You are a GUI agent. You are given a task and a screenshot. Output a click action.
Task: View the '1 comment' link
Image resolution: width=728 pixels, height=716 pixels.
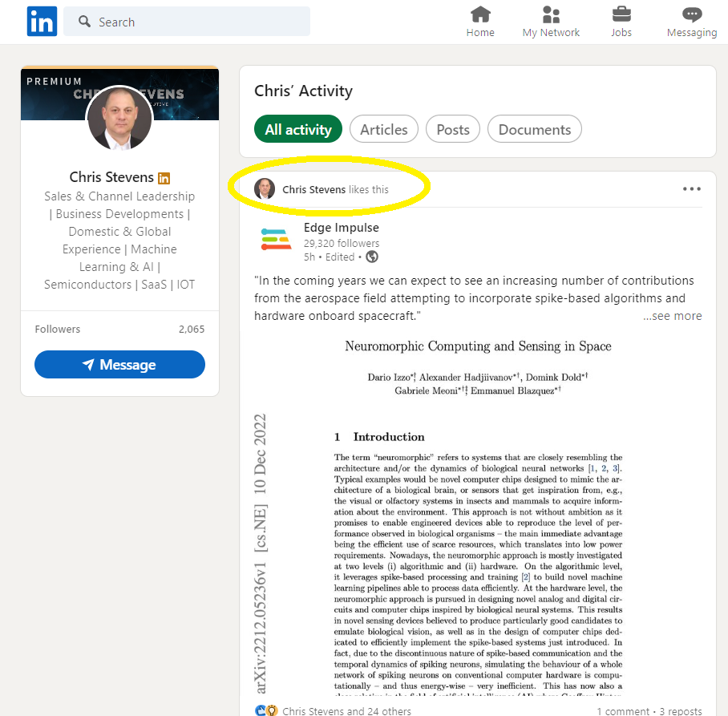tap(623, 711)
